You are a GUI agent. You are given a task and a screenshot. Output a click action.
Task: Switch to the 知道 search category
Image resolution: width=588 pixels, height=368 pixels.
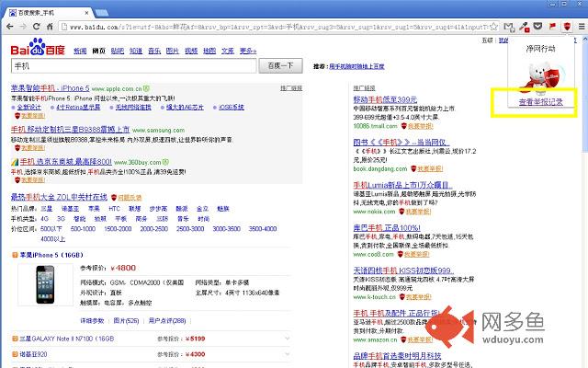tap(136, 51)
